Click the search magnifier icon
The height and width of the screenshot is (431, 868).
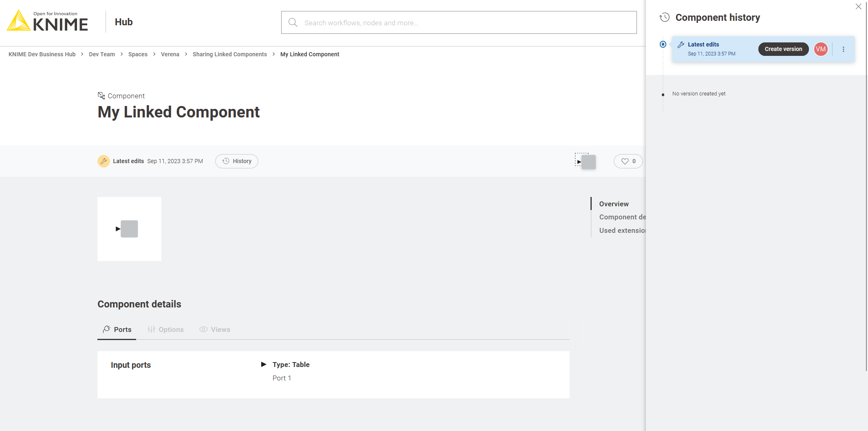click(293, 22)
